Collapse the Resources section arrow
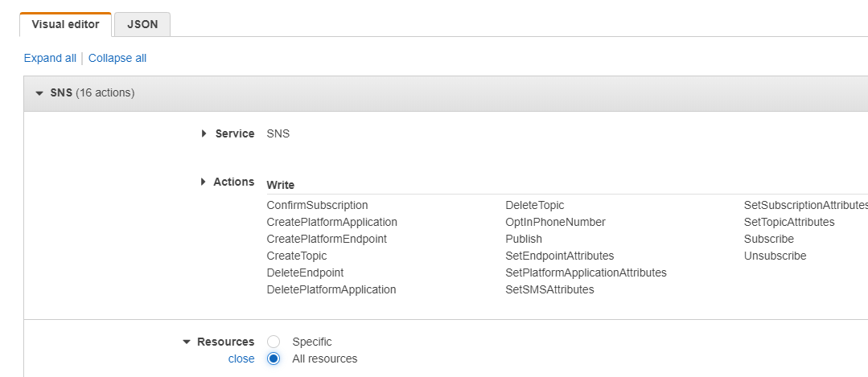868x377 pixels. [187, 342]
